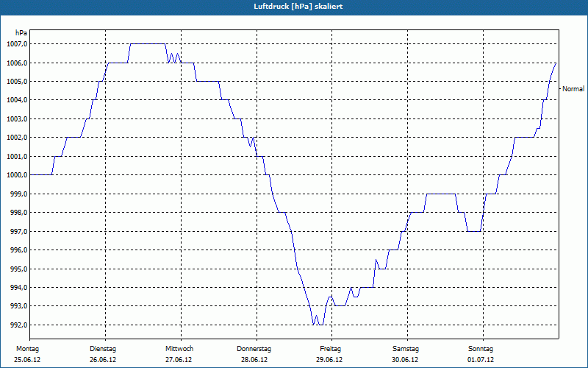588x368 pixels.
Task: Select the 'Freitag' day label
Action: point(330,349)
